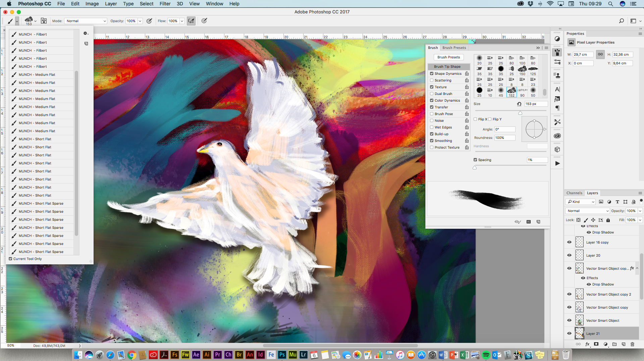This screenshot has width=644, height=361.
Task: Enable the Scattering checkbox
Action: (x=432, y=80)
